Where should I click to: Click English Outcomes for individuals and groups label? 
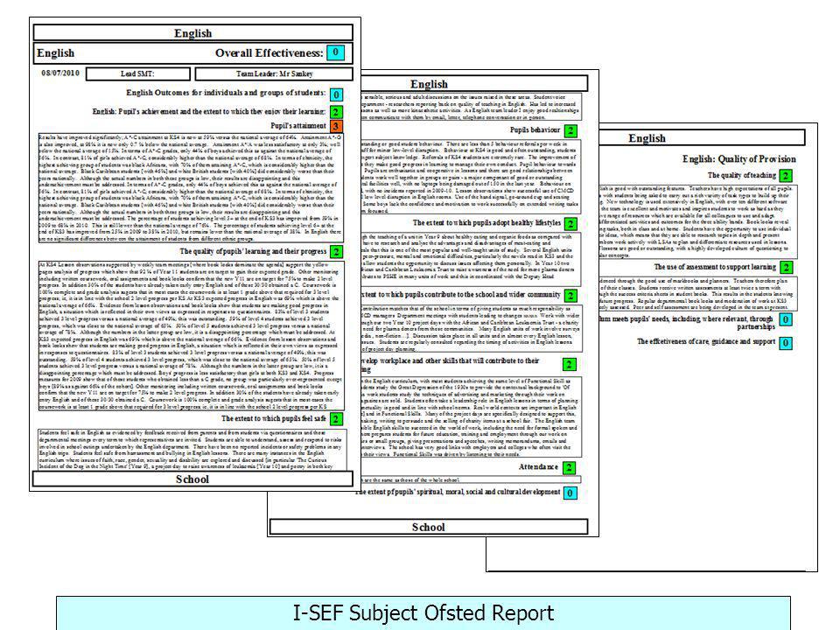point(226,93)
